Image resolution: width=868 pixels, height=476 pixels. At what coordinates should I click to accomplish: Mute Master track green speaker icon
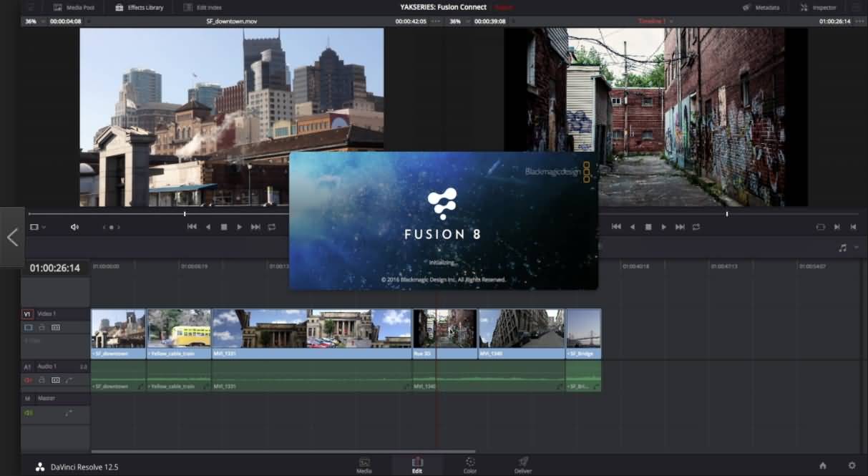tap(29, 413)
